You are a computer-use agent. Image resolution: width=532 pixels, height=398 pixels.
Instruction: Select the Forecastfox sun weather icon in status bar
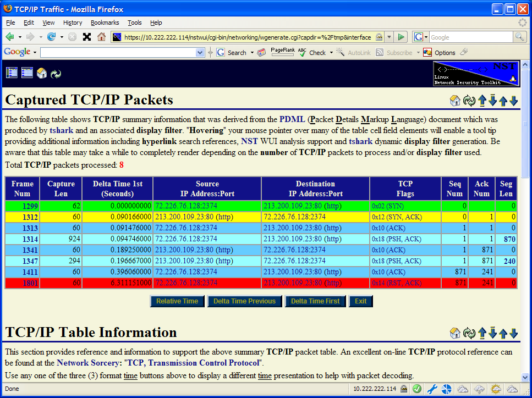tap(495, 389)
